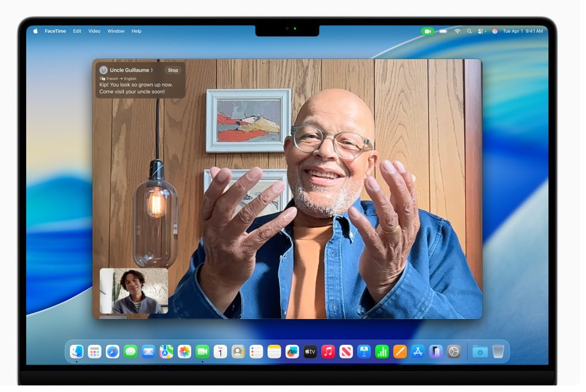This screenshot has height=392, width=586.
Task: Launch the Photos app
Action: 183,351
